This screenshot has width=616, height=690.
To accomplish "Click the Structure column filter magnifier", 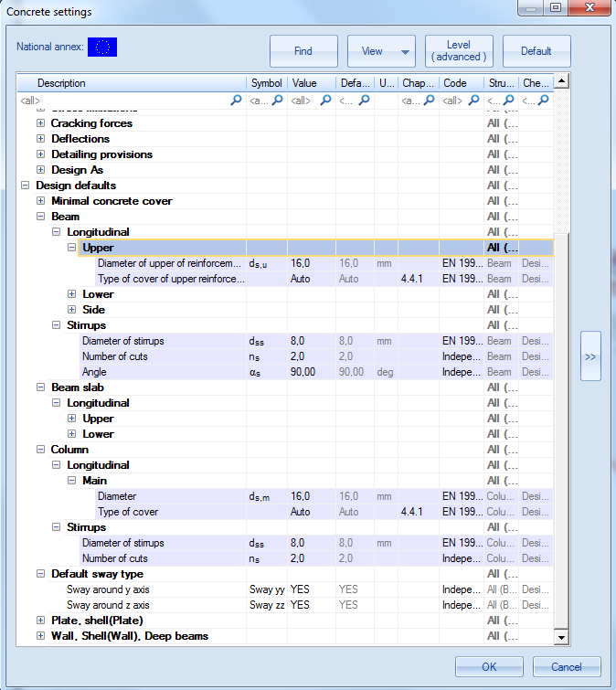I will tap(509, 101).
